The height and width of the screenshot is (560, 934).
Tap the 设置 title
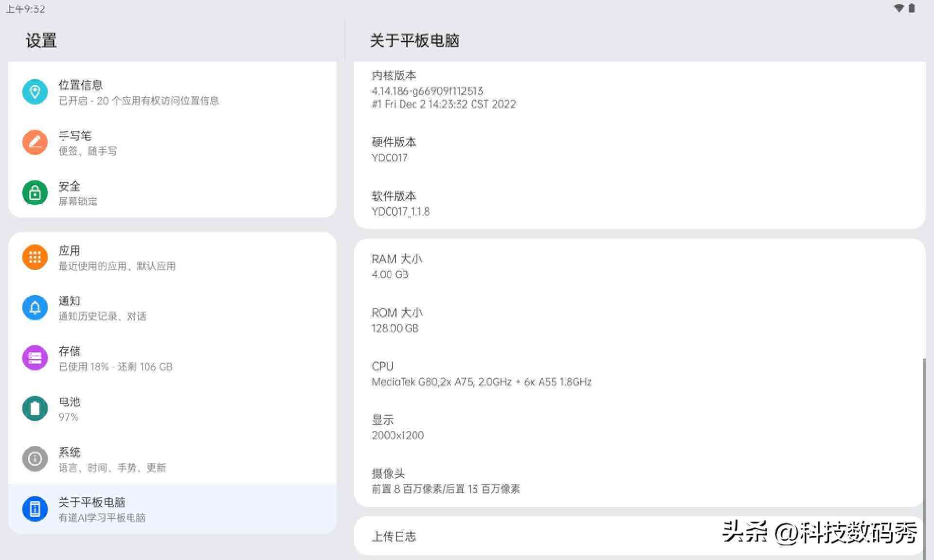tap(41, 40)
